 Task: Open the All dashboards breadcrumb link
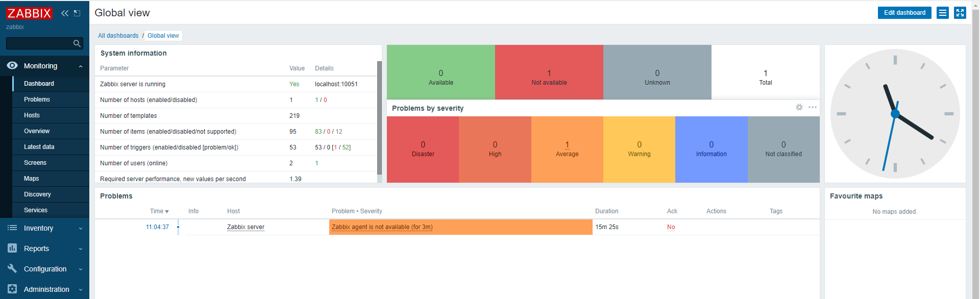tap(118, 36)
